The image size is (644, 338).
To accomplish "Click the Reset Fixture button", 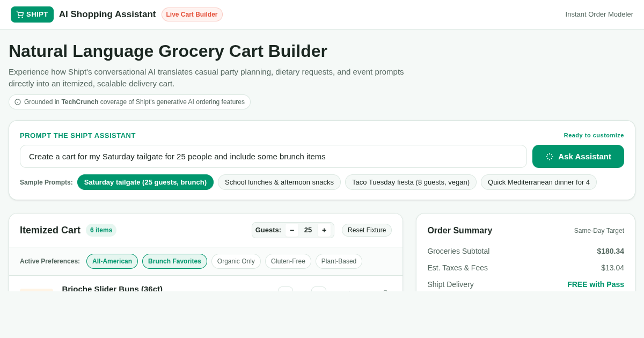I will 367,230.
